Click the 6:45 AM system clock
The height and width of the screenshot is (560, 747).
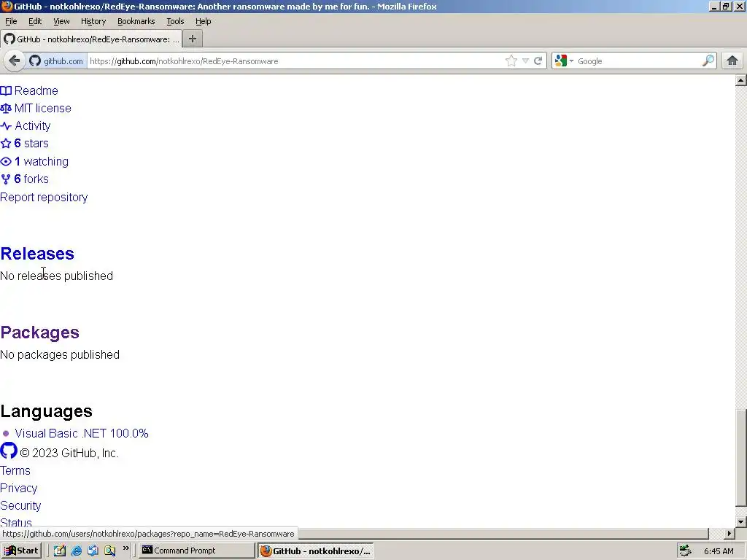click(x=719, y=551)
